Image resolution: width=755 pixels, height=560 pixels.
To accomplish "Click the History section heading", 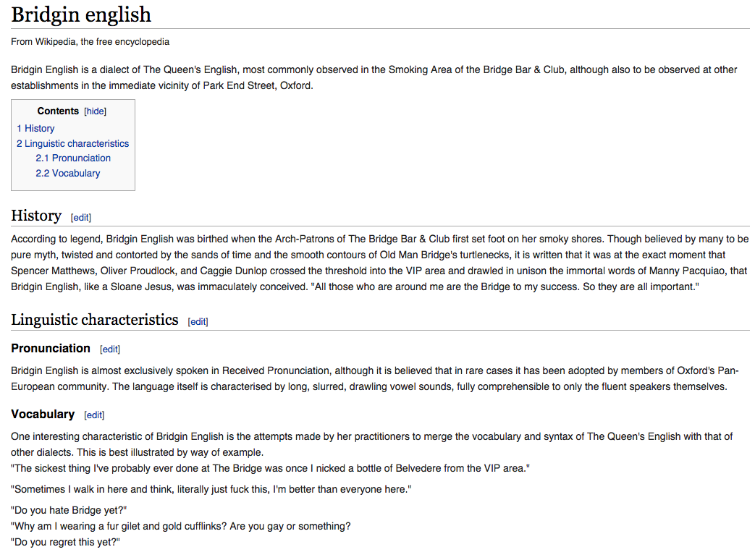I will point(36,216).
